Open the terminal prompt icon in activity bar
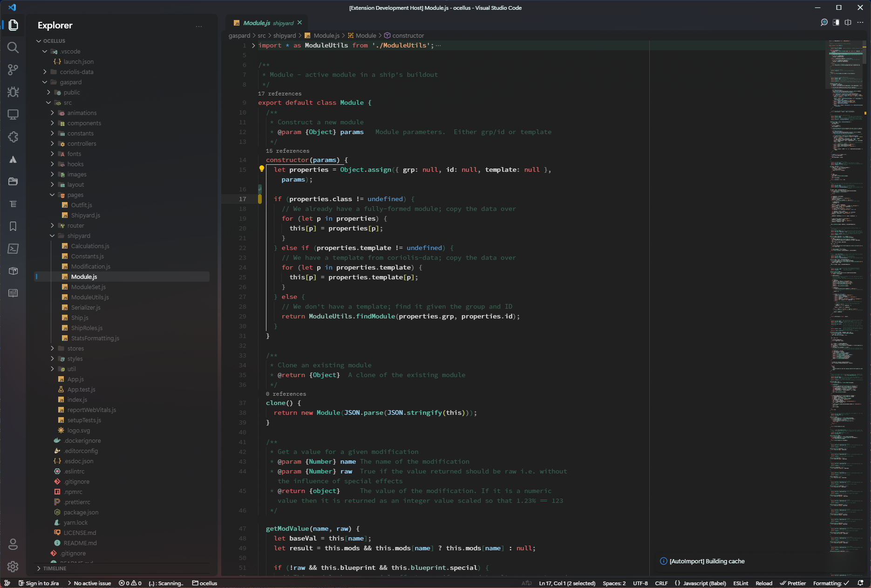This screenshot has height=588, width=871. pos(13,249)
